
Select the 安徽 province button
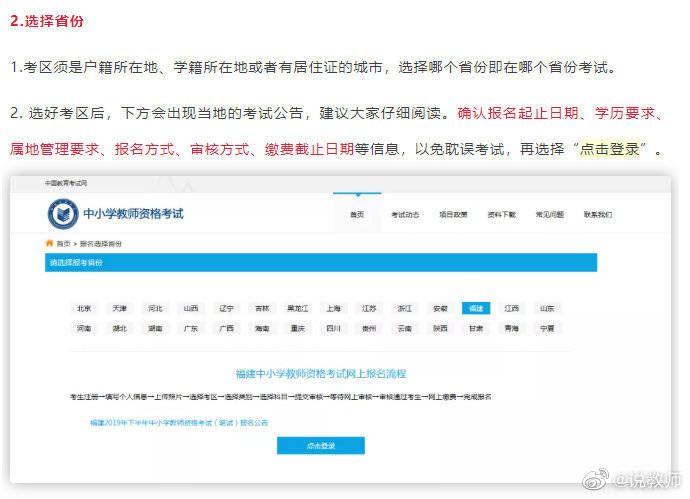click(x=440, y=308)
